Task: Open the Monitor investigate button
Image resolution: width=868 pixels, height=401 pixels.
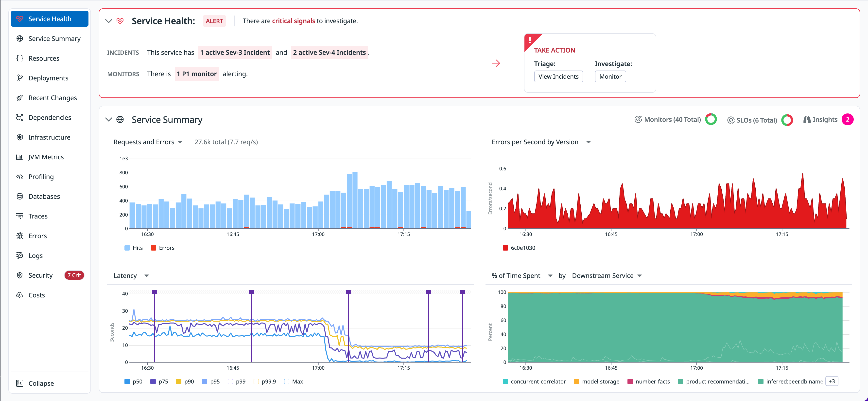Action: (610, 76)
